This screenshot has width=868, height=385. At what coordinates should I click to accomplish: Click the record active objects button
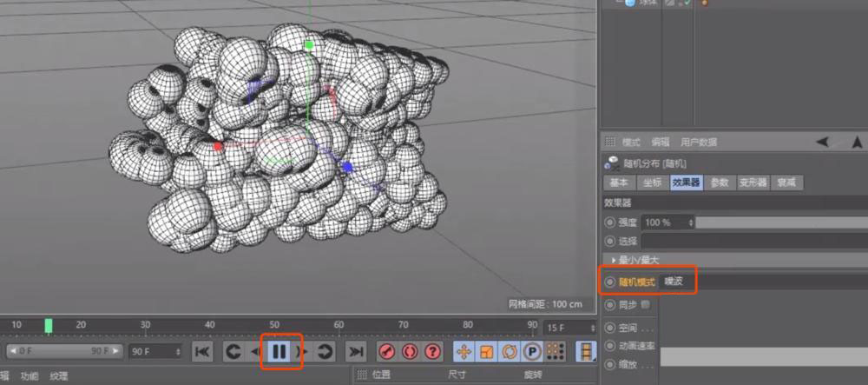387,351
